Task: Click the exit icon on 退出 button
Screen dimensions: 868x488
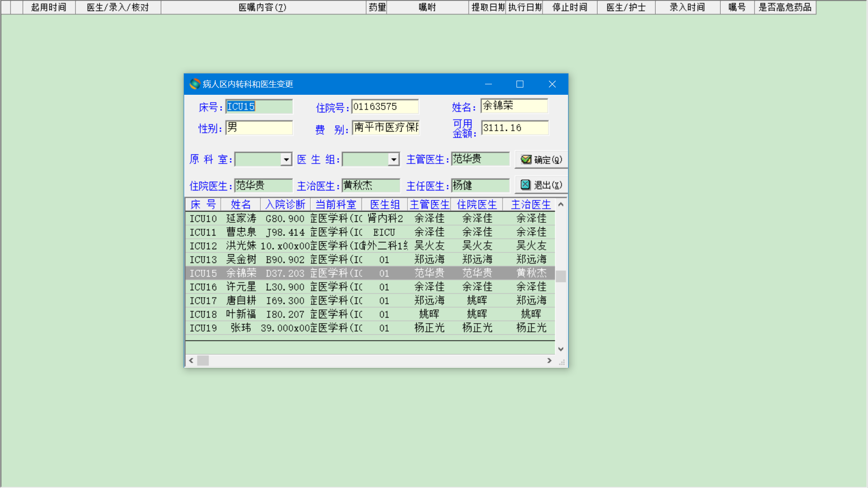Action: 526,185
